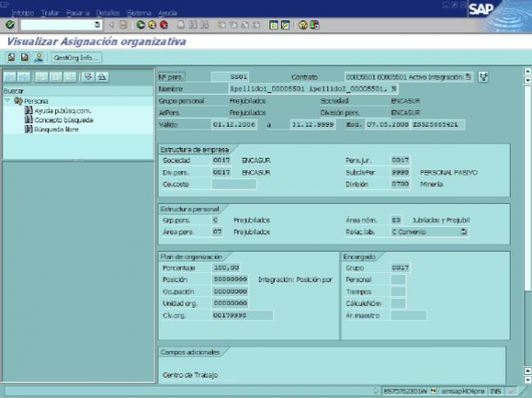Screen dimensions: 532x398
Task: Click the Minería division text
Action: pyautogui.click(x=431, y=184)
